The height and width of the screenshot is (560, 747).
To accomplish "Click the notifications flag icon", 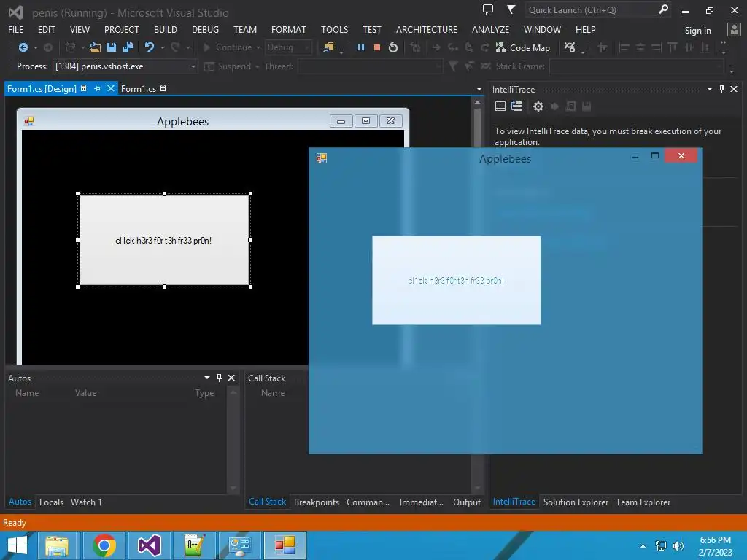I will pos(511,9).
